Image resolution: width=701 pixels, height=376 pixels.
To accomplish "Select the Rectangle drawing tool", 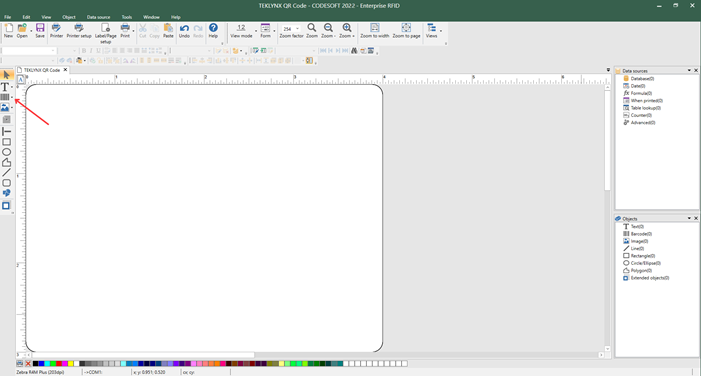I will click(x=6, y=142).
